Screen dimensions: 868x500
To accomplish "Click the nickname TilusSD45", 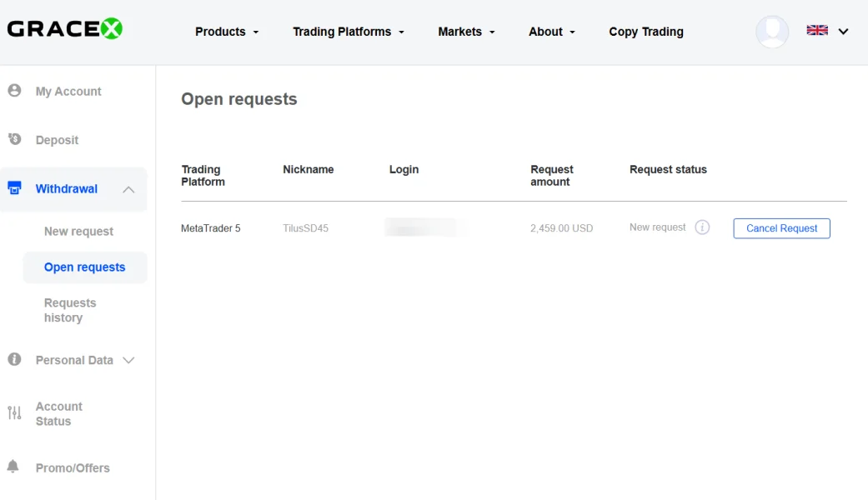I will (x=305, y=228).
